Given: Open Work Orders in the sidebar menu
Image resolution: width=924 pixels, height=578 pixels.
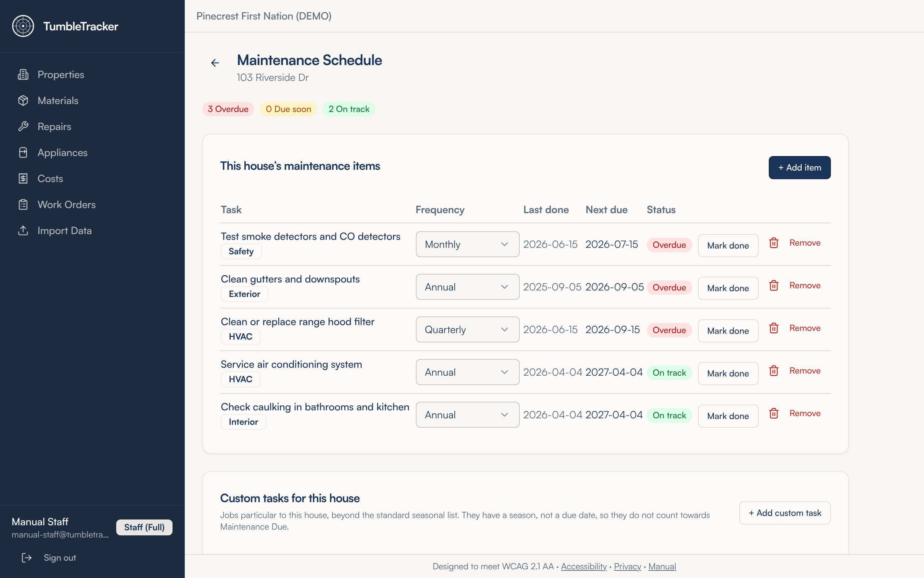Looking at the screenshot, I should (92, 204).
